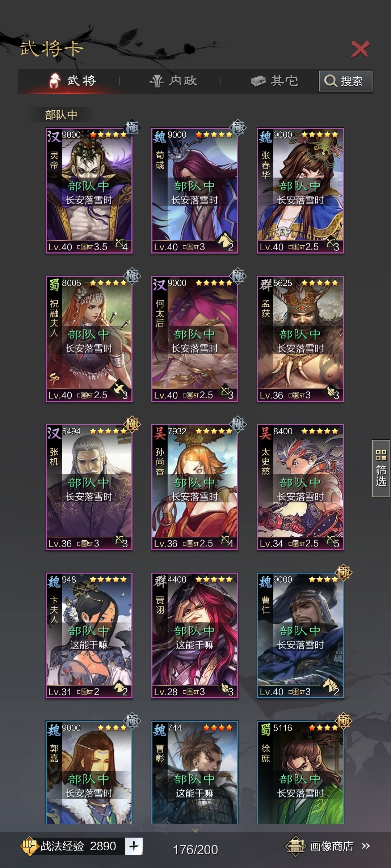Select the 荀彧 general card
391x868 pixels.
tap(195, 191)
